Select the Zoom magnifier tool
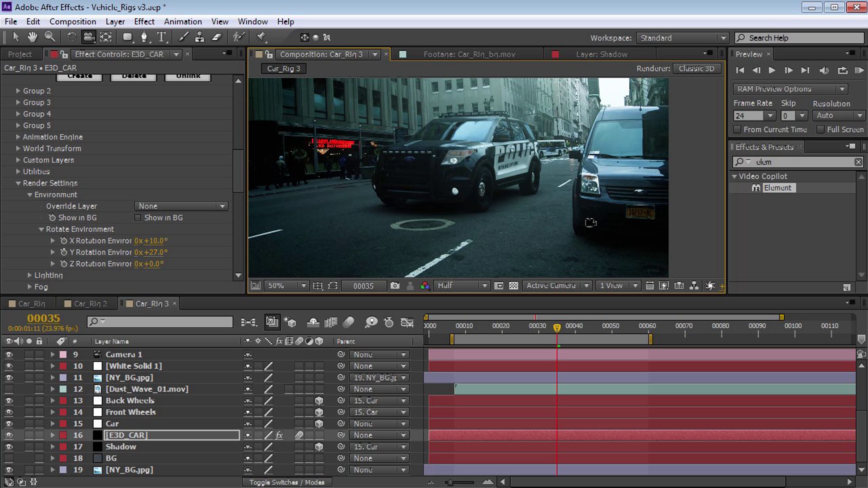The width and height of the screenshot is (868, 488). pyautogui.click(x=50, y=37)
